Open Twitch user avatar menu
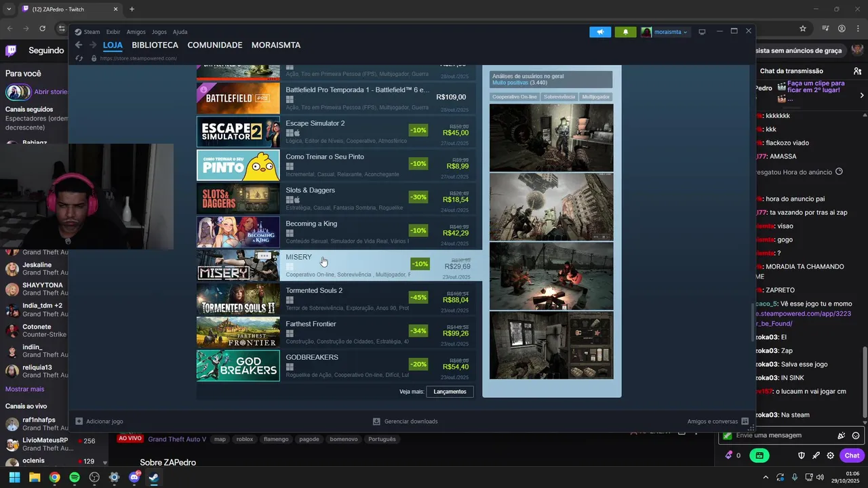Viewport: 868px width, 488px height. [858, 50]
